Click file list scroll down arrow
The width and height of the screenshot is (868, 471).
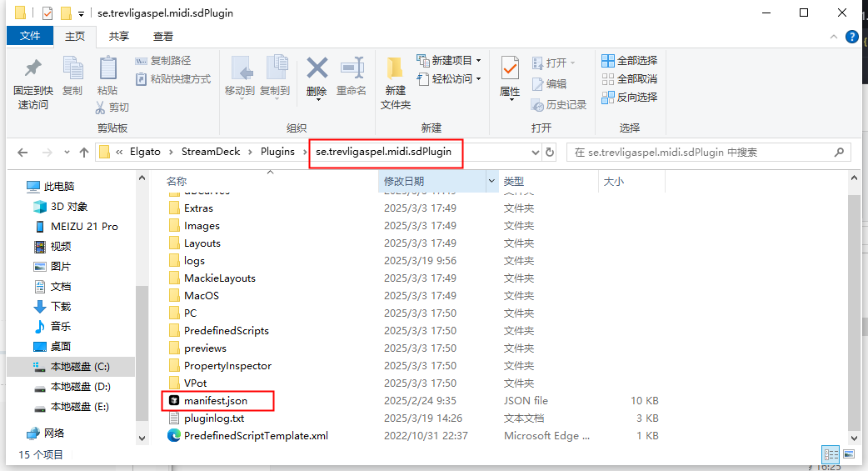pyautogui.click(x=854, y=438)
